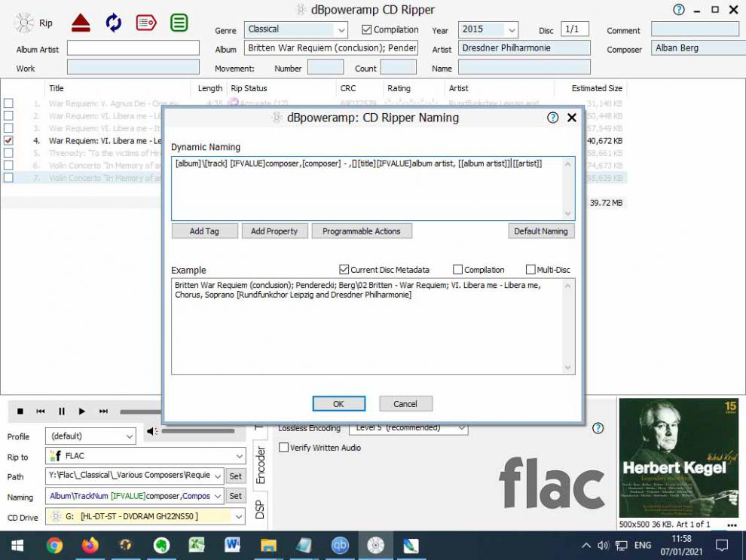Image resolution: width=746 pixels, height=560 pixels.
Task: Open the red metadata tag icon
Action: point(146,23)
